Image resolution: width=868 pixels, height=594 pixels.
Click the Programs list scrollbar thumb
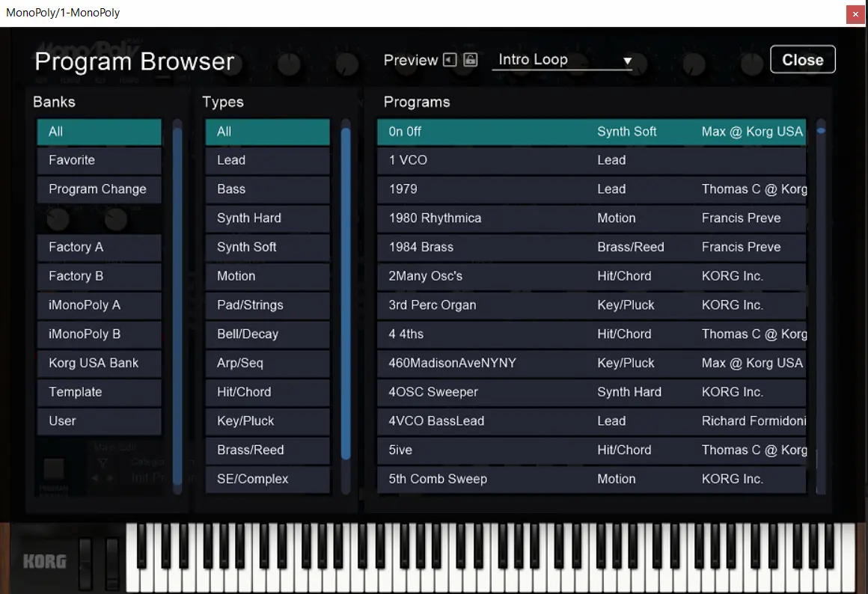(821, 131)
